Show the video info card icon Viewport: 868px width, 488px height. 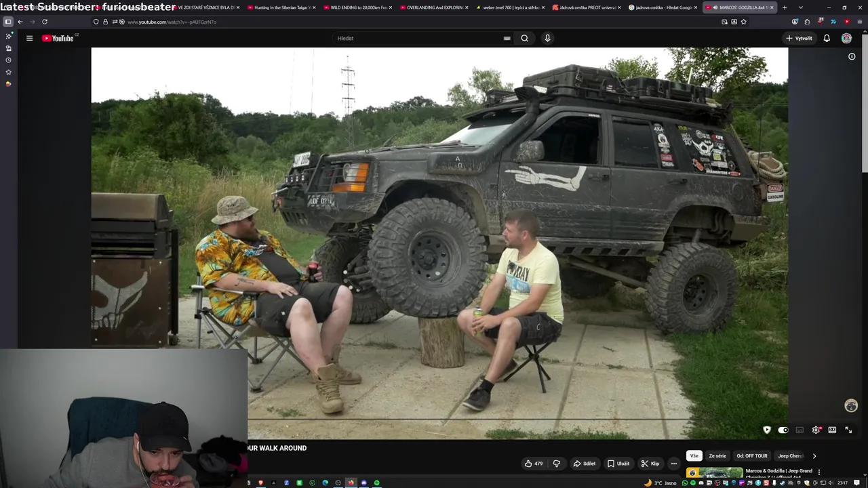pos(852,56)
